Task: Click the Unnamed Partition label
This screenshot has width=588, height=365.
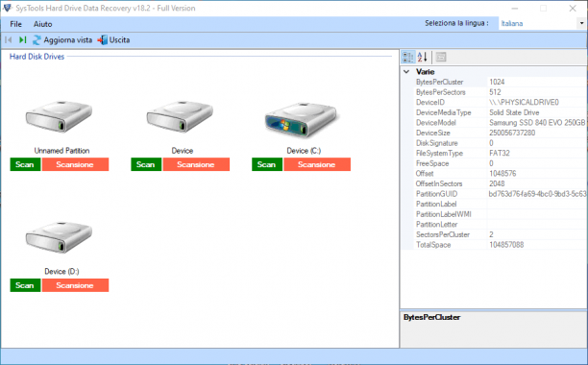Action: pyautogui.click(x=61, y=151)
